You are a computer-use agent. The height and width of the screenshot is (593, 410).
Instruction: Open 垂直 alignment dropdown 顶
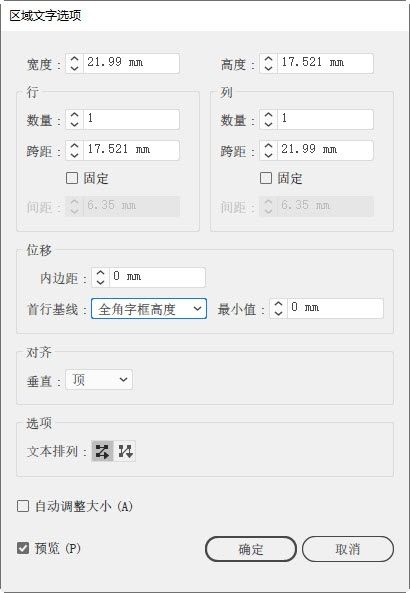coord(99,379)
